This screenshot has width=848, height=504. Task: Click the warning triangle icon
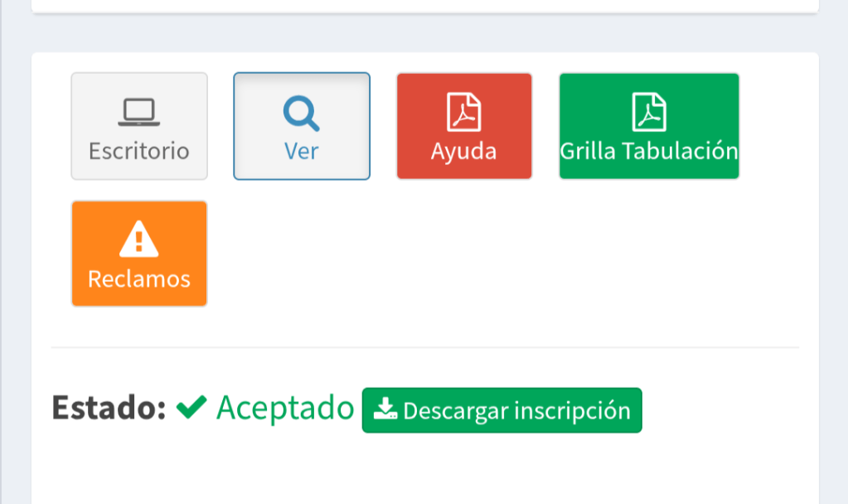point(138,240)
